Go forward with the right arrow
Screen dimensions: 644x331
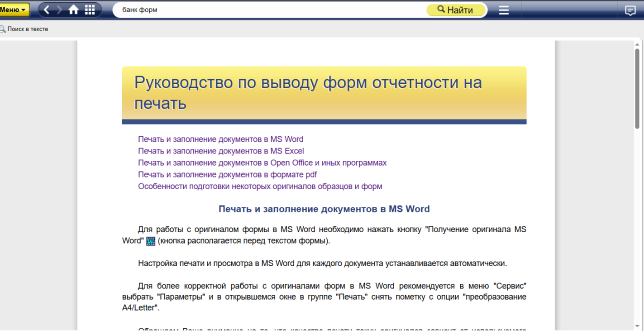59,10
